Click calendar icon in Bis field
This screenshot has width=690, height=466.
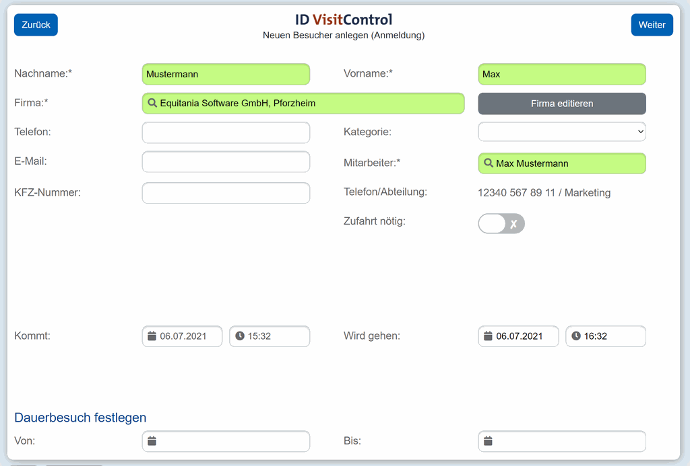click(488, 440)
